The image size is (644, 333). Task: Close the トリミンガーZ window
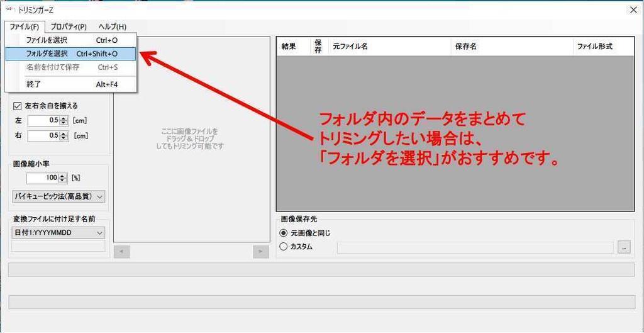pyautogui.click(x=633, y=11)
